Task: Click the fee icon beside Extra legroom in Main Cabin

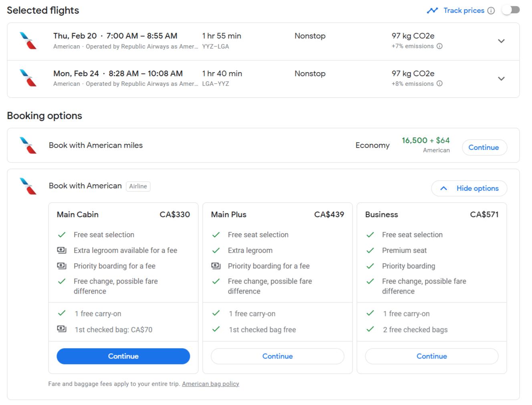Action: coord(61,250)
